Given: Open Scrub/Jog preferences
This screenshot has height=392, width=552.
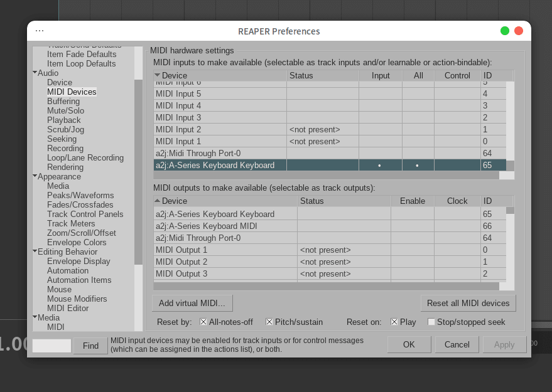Looking at the screenshot, I should click(x=66, y=130).
